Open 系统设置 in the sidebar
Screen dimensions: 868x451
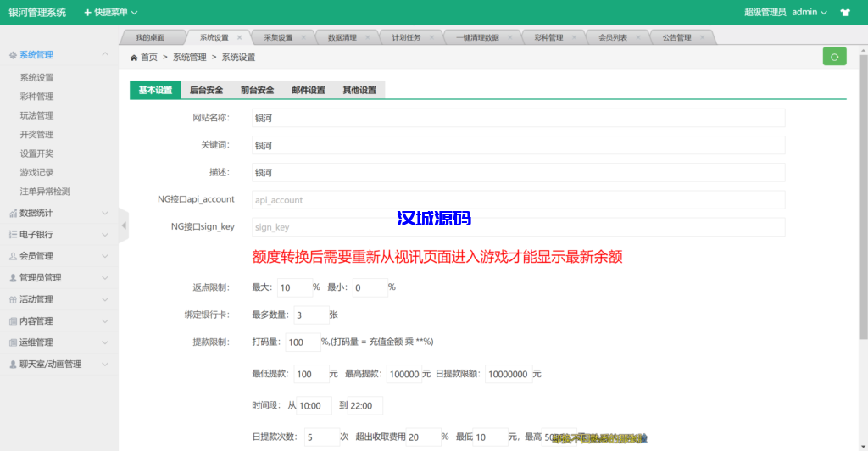[x=37, y=77]
